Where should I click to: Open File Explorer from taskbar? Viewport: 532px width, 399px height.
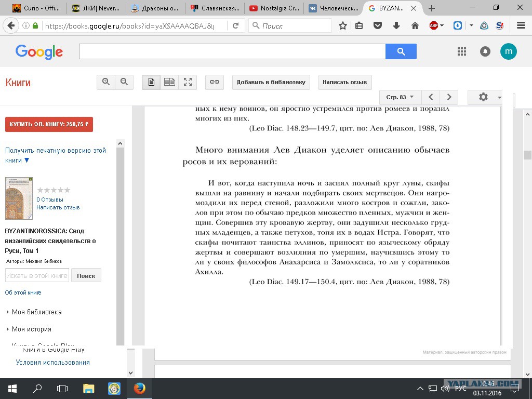pyautogui.click(x=88, y=389)
